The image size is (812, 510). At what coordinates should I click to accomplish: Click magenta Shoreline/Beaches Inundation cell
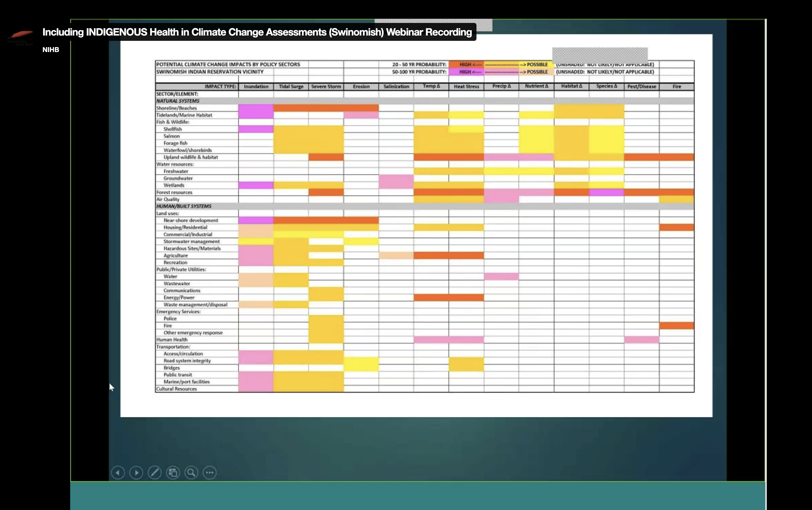pos(256,108)
